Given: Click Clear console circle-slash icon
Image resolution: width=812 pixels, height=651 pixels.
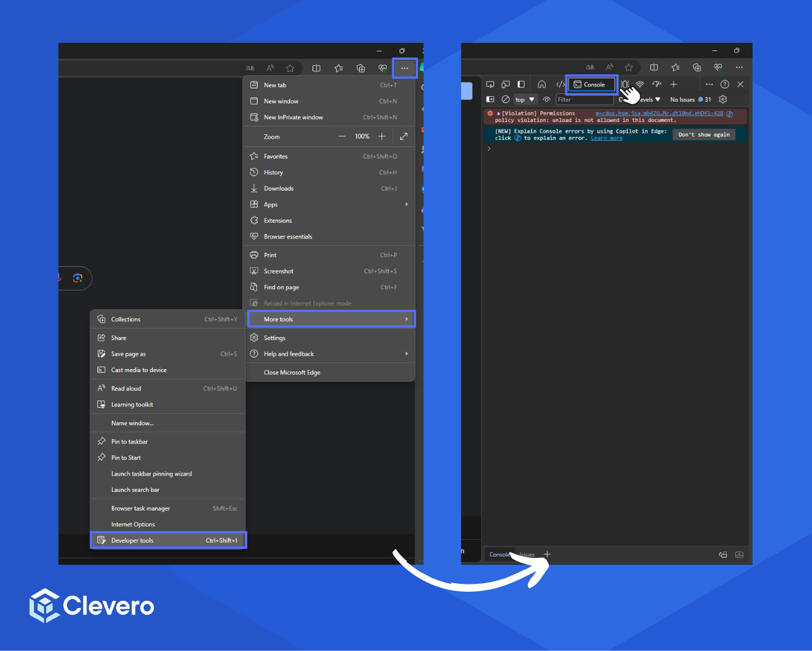Looking at the screenshot, I should click(505, 99).
